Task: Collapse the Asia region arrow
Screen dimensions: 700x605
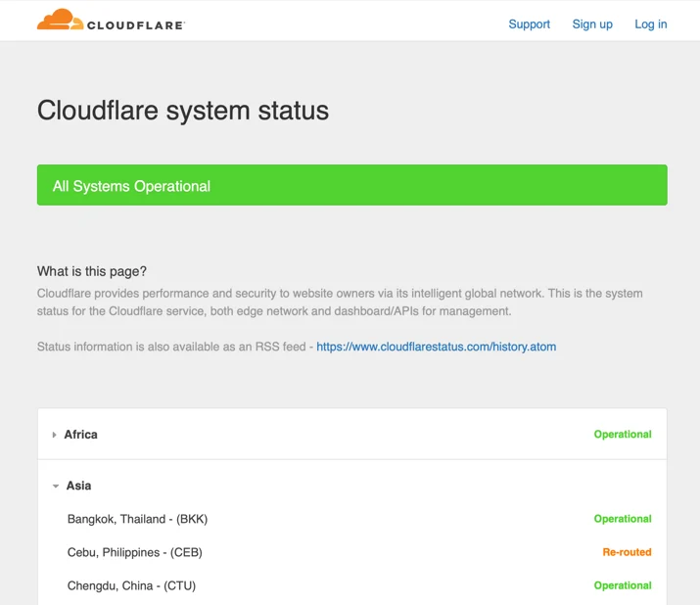Action: [x=56, y=486]
